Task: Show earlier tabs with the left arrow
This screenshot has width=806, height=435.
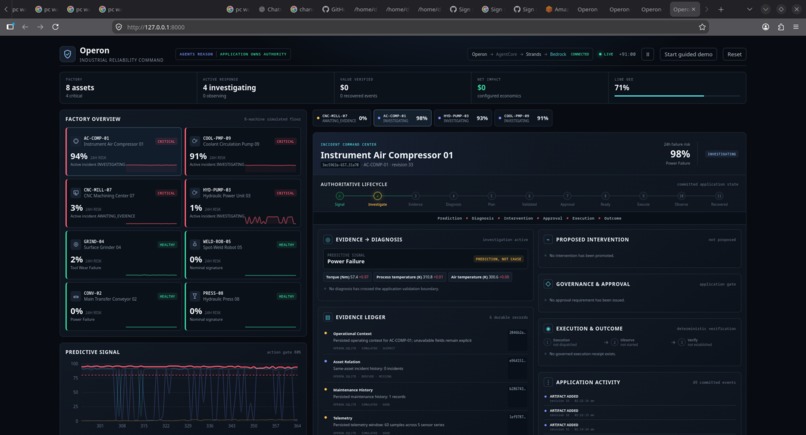Action: click(x=6, y=9)
